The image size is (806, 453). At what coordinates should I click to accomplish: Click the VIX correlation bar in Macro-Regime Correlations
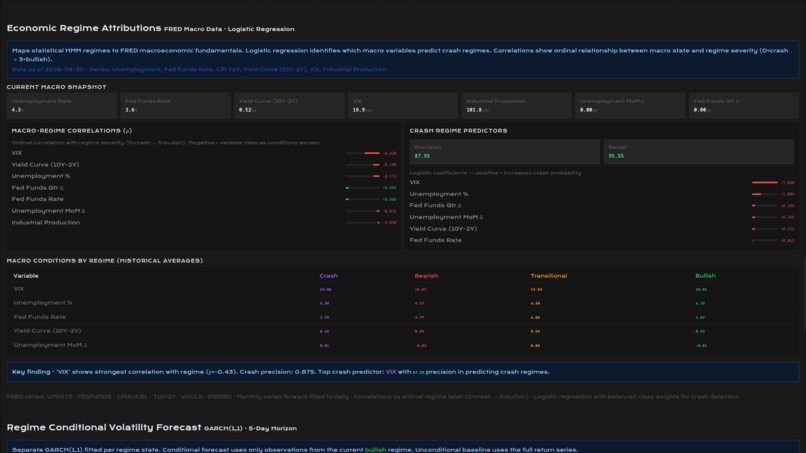pyautogui.click(x=363, y=153)
